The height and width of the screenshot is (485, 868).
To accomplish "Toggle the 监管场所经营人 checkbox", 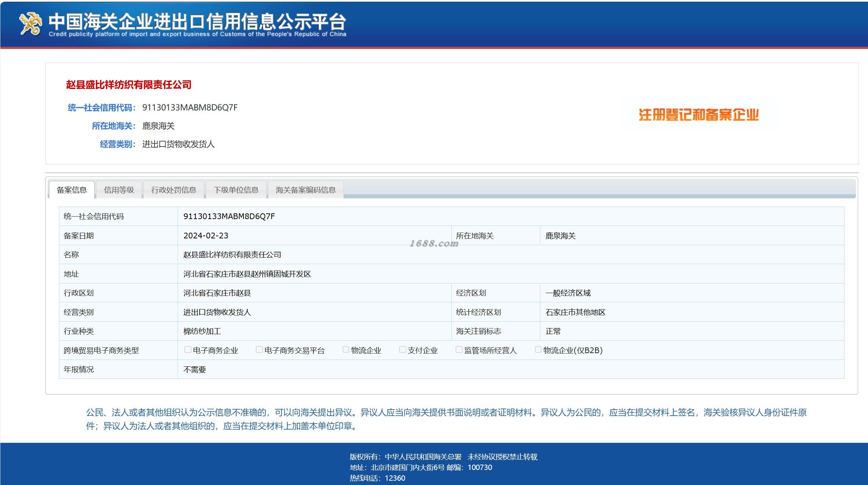I will 459,350.
